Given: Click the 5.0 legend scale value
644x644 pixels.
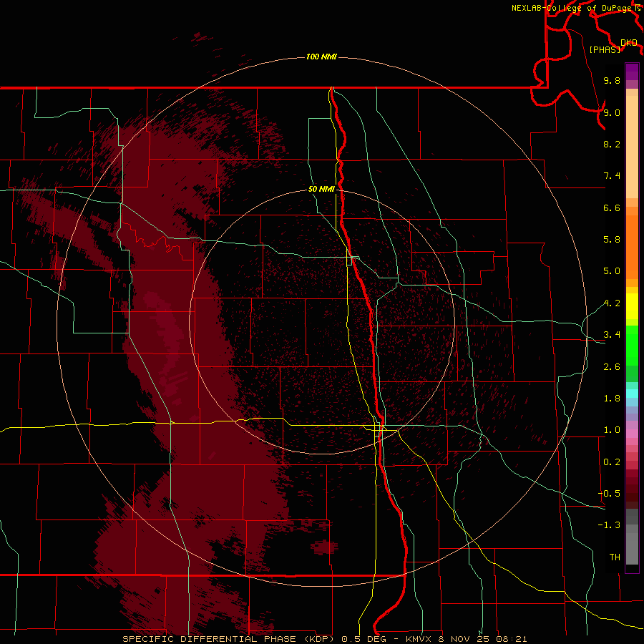Looking at the screenshot, I should click(612, 271).
